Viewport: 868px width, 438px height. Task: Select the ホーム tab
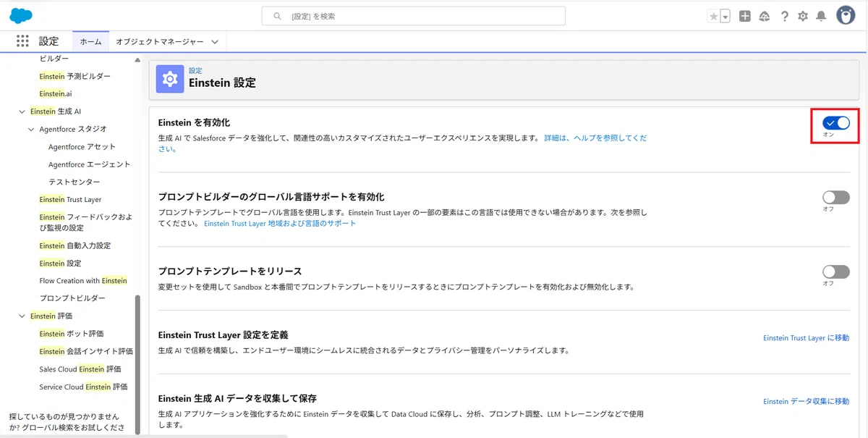coord(90,42)
